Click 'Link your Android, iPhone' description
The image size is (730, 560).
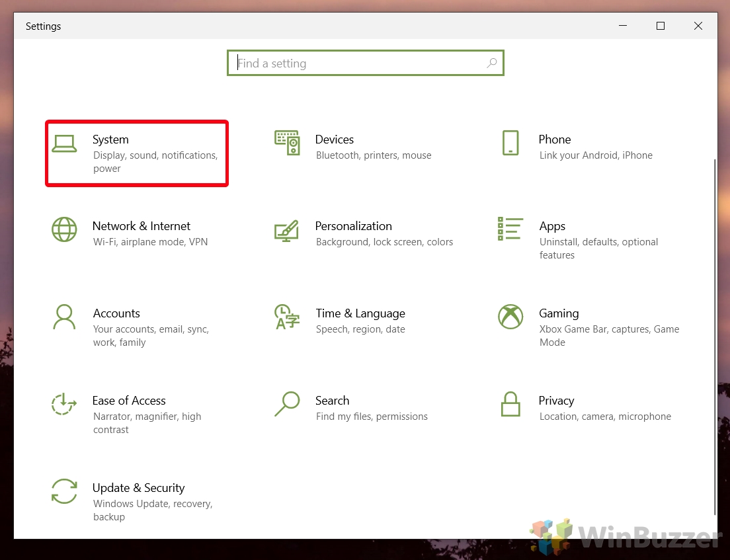pyautogui.click(x=596, y=155)
